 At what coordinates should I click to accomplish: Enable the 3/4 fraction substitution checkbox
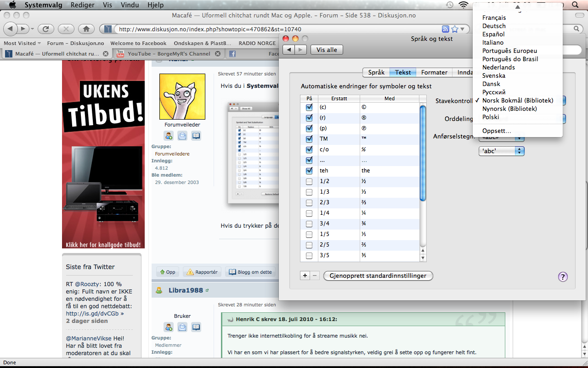[309, 224]
